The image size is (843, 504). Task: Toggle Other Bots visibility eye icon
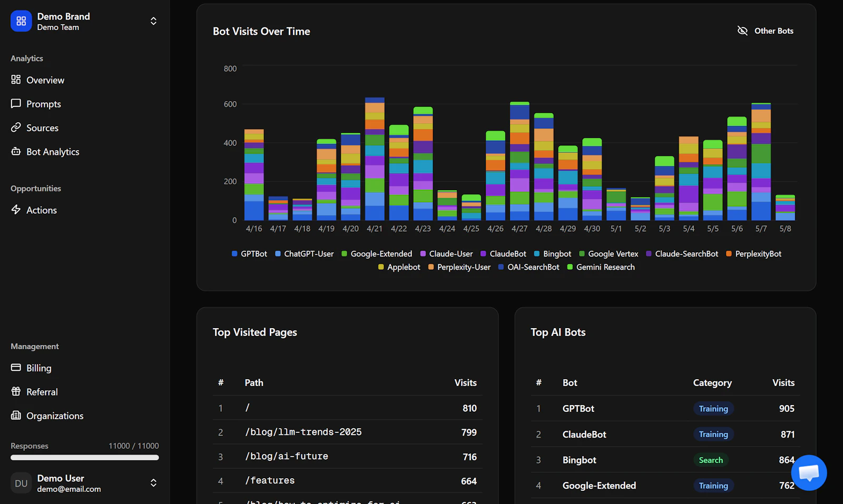(x=742, y=31)
